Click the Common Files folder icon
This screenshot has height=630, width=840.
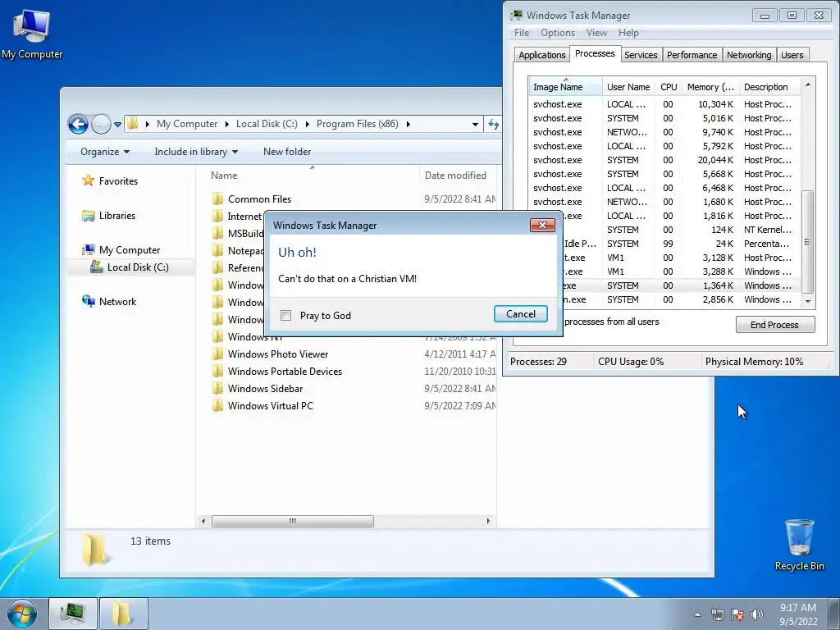(x=217, y=199)
